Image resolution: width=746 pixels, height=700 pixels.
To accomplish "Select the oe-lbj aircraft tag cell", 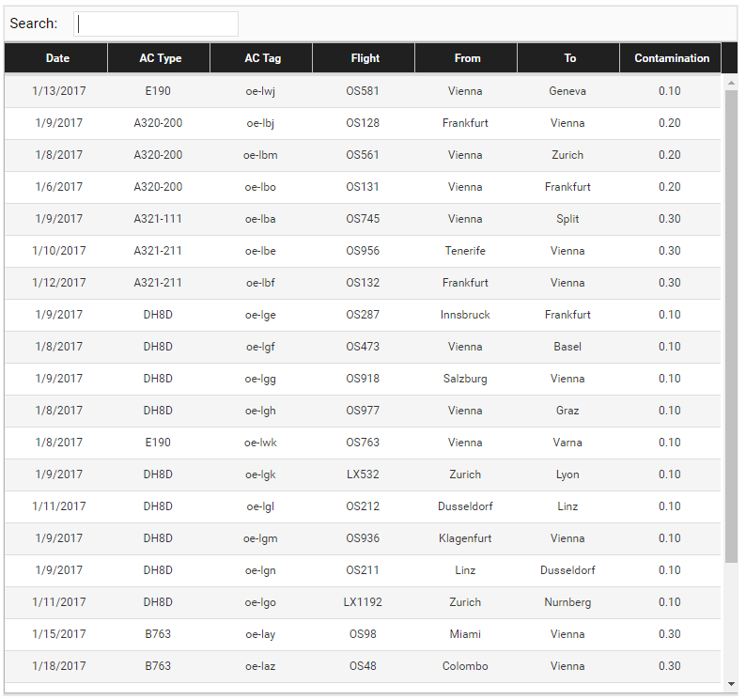I will tap(260, 123).
